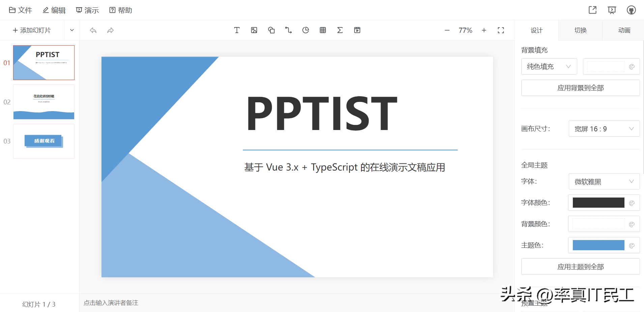Click the blue 主题色 color swatch

click(599, 245)
